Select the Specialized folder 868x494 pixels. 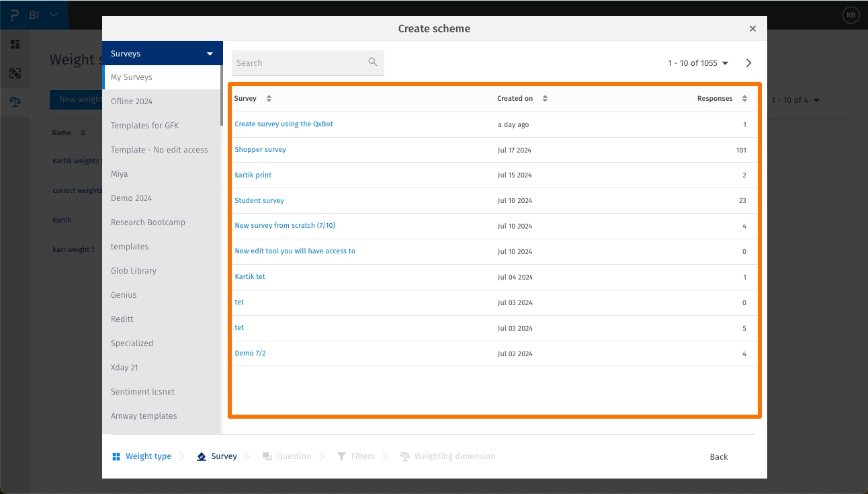(x=161, y=343)
